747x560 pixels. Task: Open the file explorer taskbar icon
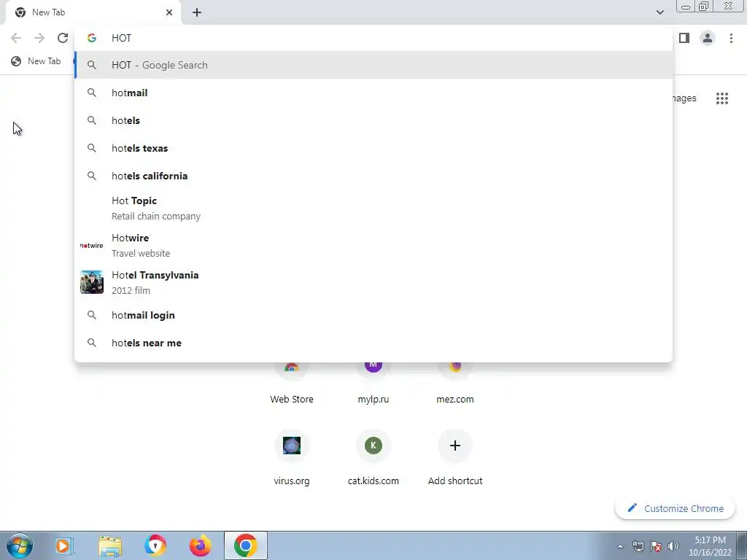click(110, 545)
